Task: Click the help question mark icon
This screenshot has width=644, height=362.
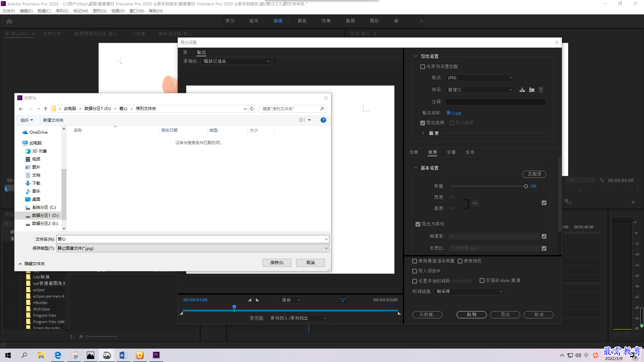Action: pyautogui.click(x=323, y=120)
